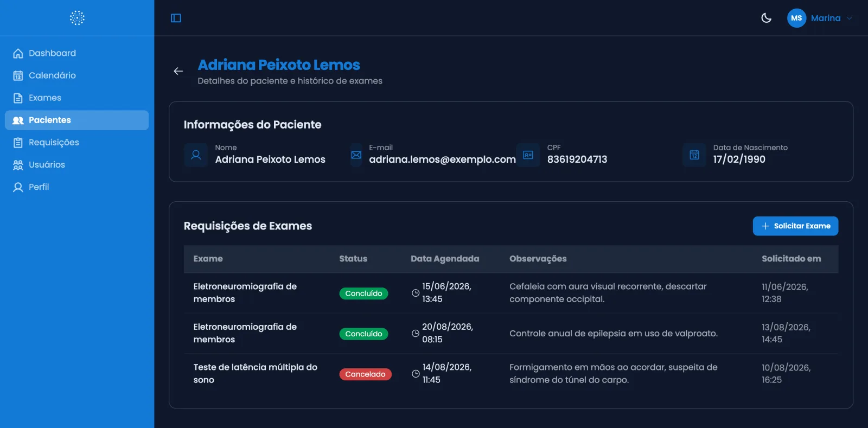This screenshot has width=868, height=428.
Task: Click the envelope icon beside E-mail
Action: click(356, 155)
